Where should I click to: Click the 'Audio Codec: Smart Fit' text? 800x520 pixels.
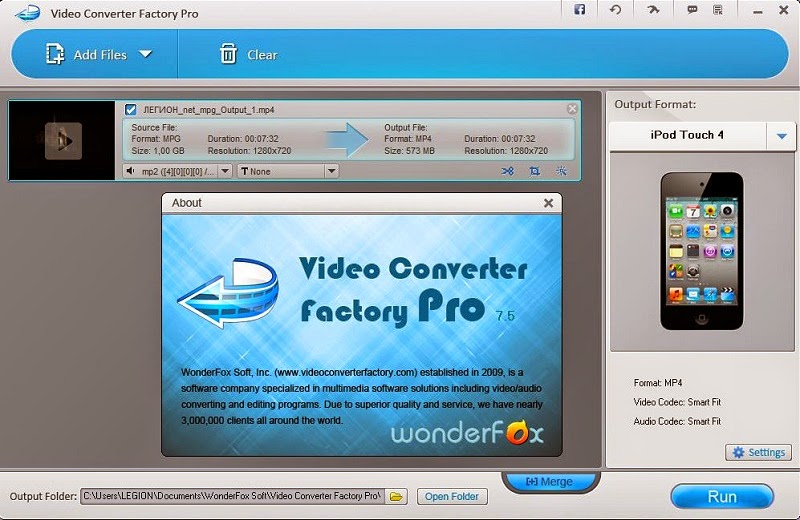tap(677, 422)
